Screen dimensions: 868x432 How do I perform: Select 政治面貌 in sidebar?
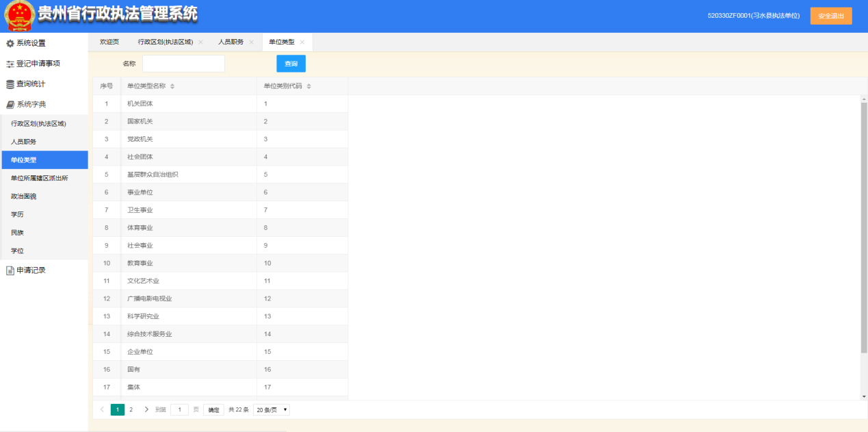(44, 196)
